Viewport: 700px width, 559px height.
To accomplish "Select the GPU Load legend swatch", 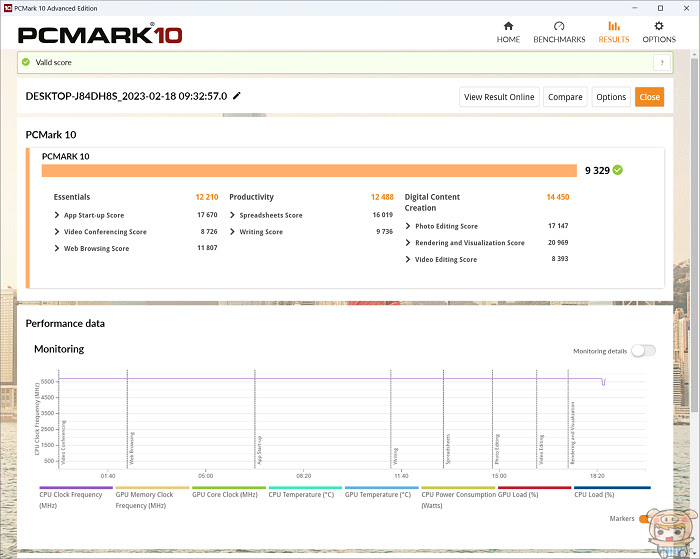I will [534, 488].
